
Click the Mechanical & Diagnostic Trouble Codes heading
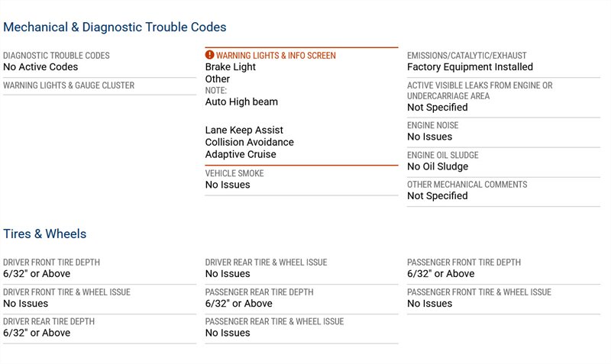115,27
